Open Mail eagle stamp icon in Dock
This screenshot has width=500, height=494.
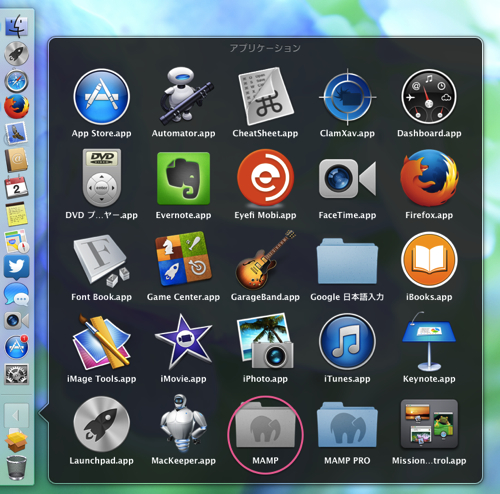[x=16, y=133]
